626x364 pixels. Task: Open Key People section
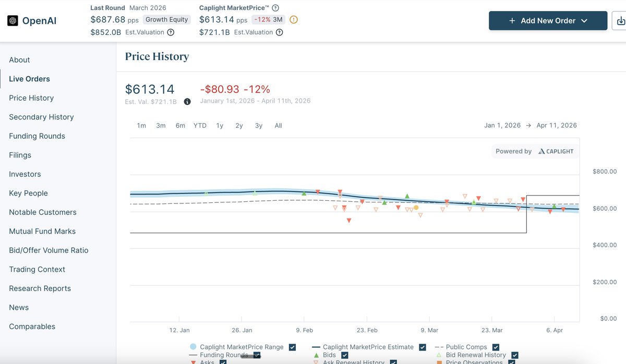(x=28, y=193)
